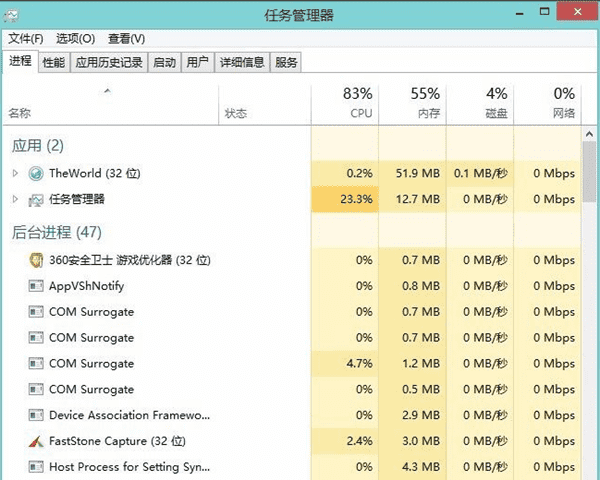The width and height of the screenshot is (600, 480).
Task: Maximize the Task Manager window
Action: [x=544, y=12]
